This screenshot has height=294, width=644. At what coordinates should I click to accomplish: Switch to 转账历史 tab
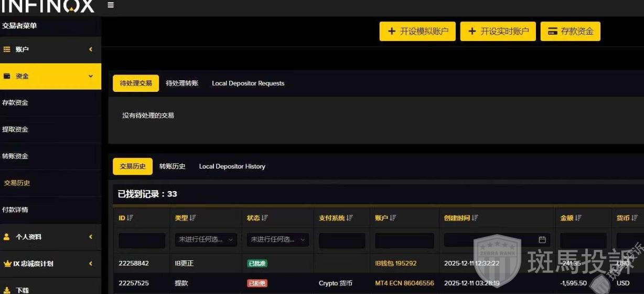click(x=173, y=166)
